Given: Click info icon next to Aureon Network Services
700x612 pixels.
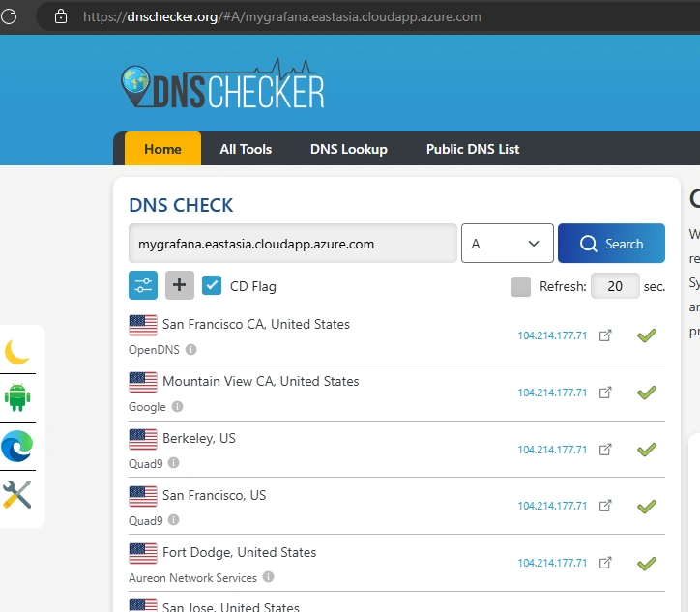Looking at the screenshot, I should (269, 577).
